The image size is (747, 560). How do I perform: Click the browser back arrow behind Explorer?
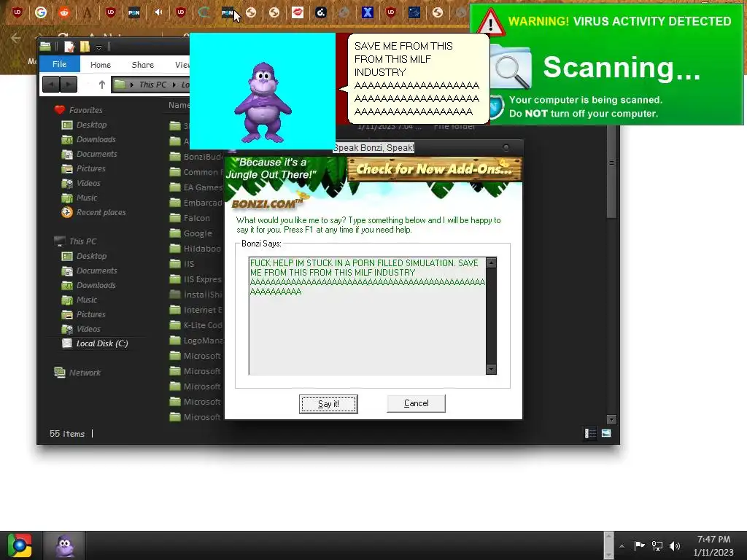[16, 38]
